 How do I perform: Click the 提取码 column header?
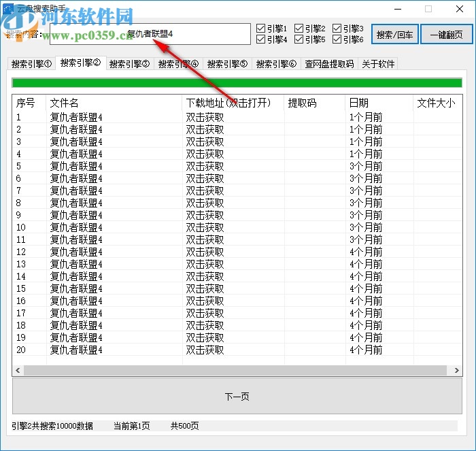(315, 103)
